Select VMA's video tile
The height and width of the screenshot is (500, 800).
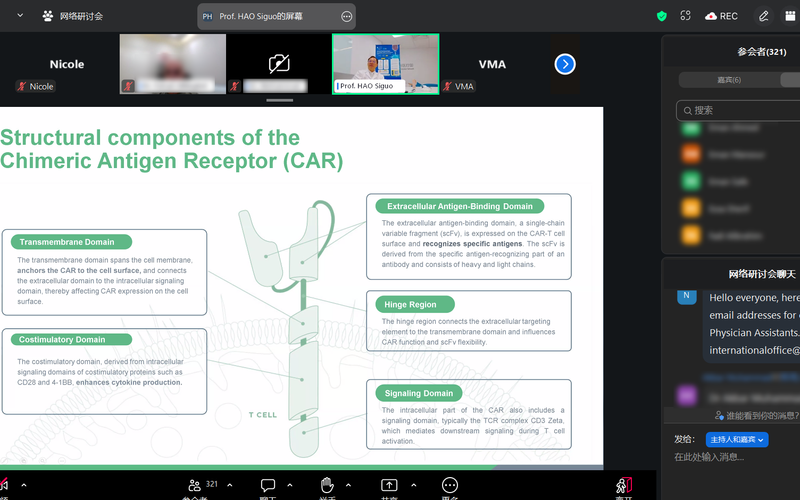492,64
